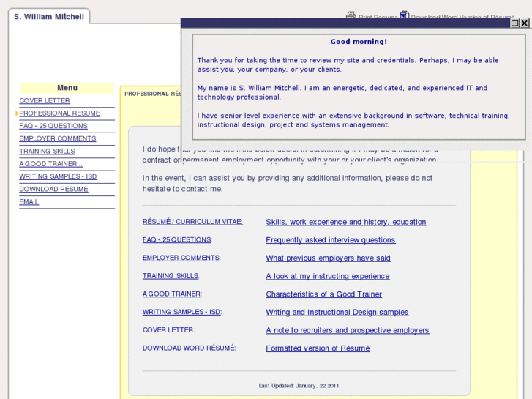This screenshot has width=532, height=399.
Task: Click the A GOOD TRAINER content link
Action: [x=171, y=294]
